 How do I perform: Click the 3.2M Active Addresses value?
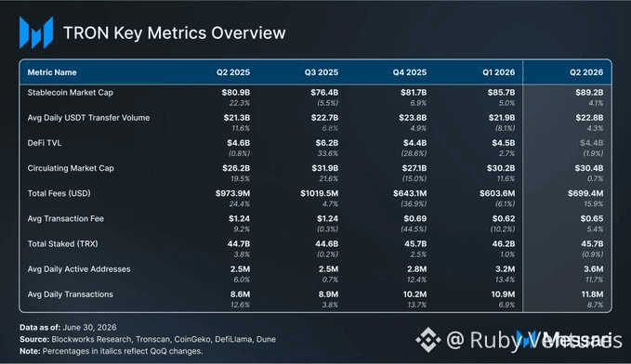pos(505,269)
